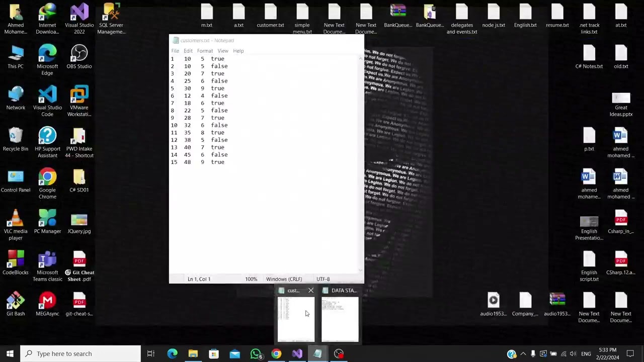Select Great Ideas.pptx file on desktop
644x362 pixels.
tap(621, 105)
